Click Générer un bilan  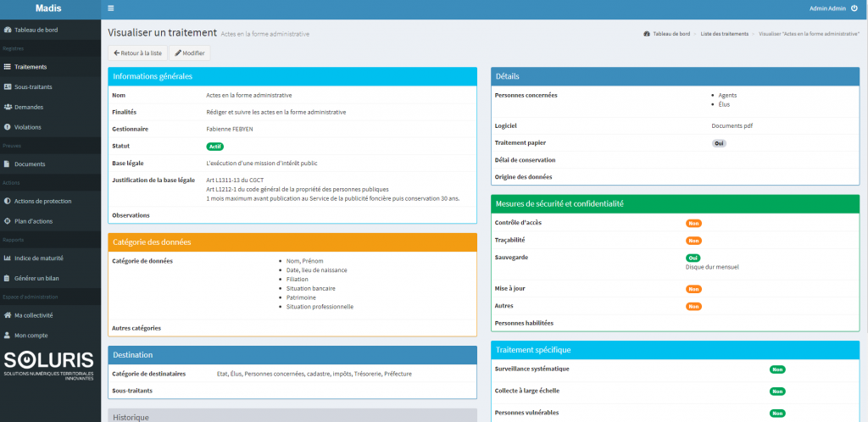[36, 278]
